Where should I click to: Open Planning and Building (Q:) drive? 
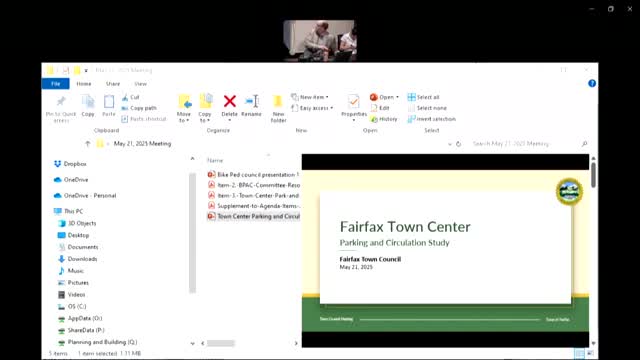pos(98,342)
